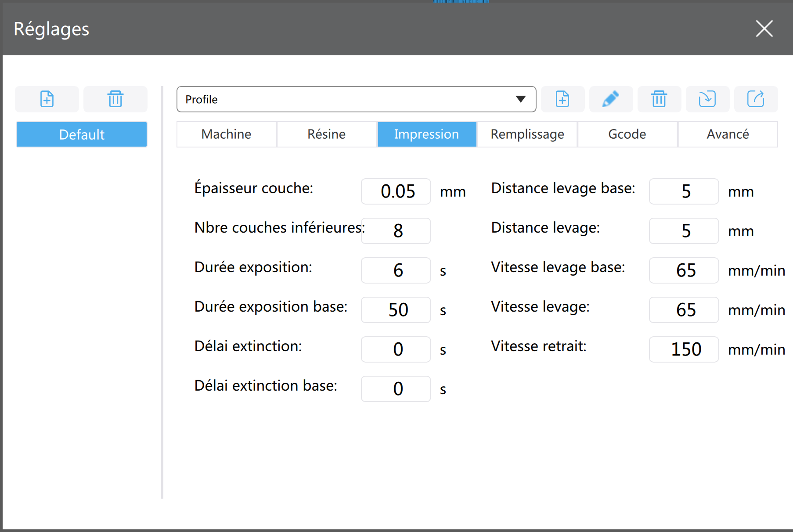Viewport: 793px width, 532px height.
Task: Delete the selected printer with trash icon
Action: pyautogui.click(x=115, y=99)
